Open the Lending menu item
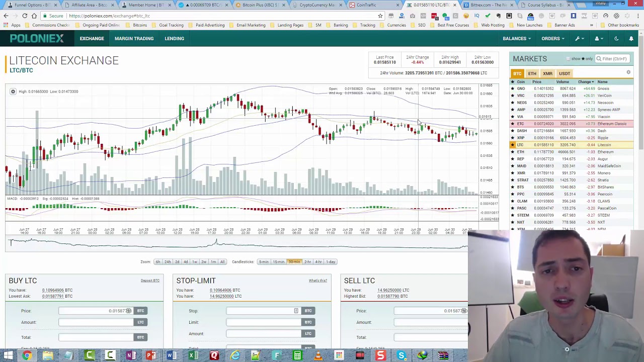 [174, 38]
